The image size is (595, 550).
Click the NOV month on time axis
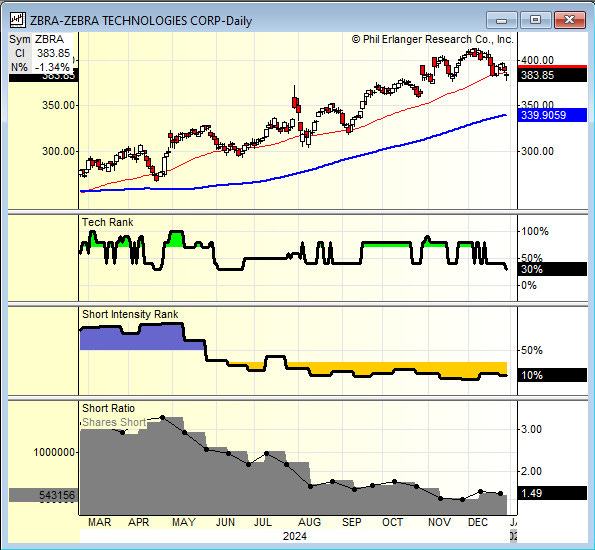click(439, 522)
